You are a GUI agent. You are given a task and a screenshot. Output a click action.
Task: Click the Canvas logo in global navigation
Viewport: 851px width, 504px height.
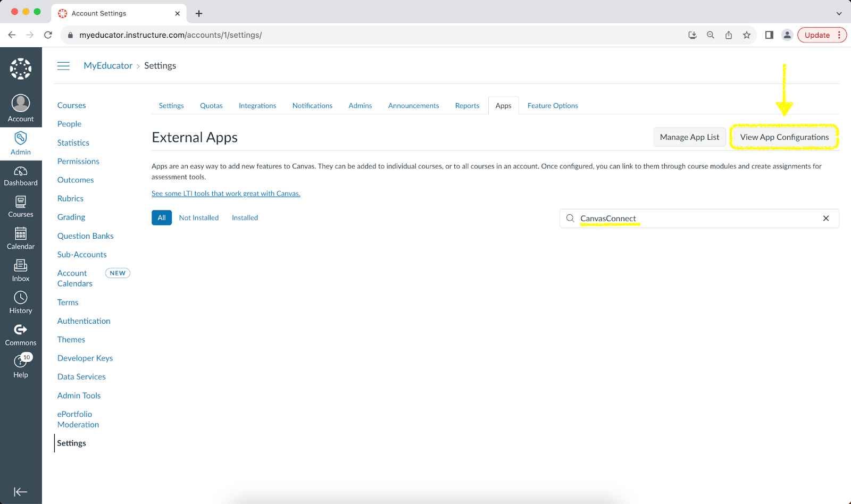pos(21,69)
